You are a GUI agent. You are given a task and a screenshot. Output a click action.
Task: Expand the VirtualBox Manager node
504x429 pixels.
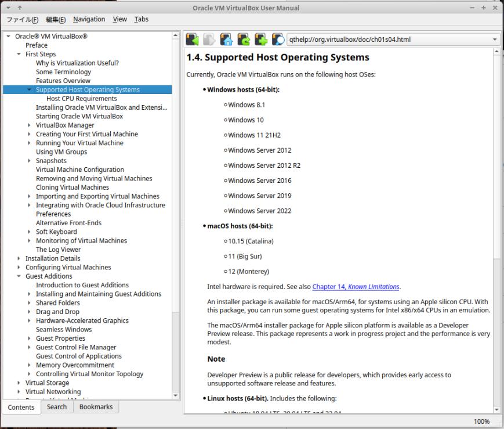click(x=29, y=125)
